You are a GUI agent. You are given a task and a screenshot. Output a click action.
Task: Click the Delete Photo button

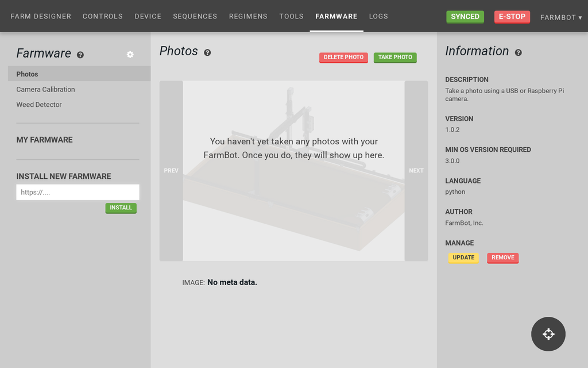pyautogui.click(x=343, y=57)
